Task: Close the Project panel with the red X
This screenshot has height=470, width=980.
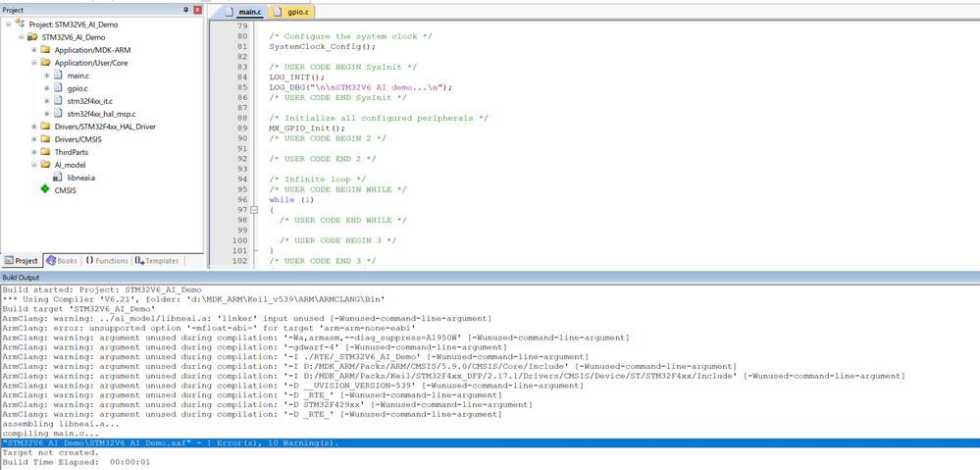Action: (197, 10)
